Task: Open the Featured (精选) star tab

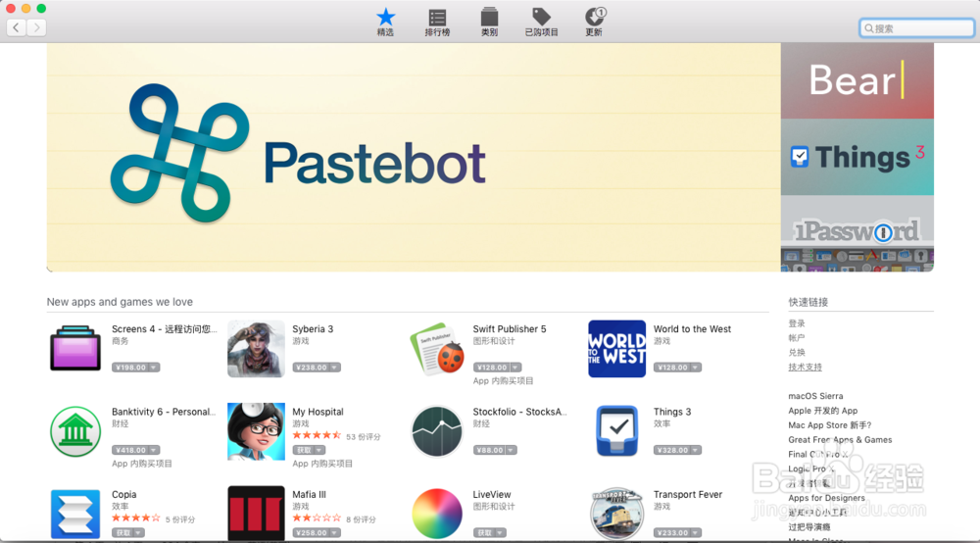Action: [x=385, y=22]
